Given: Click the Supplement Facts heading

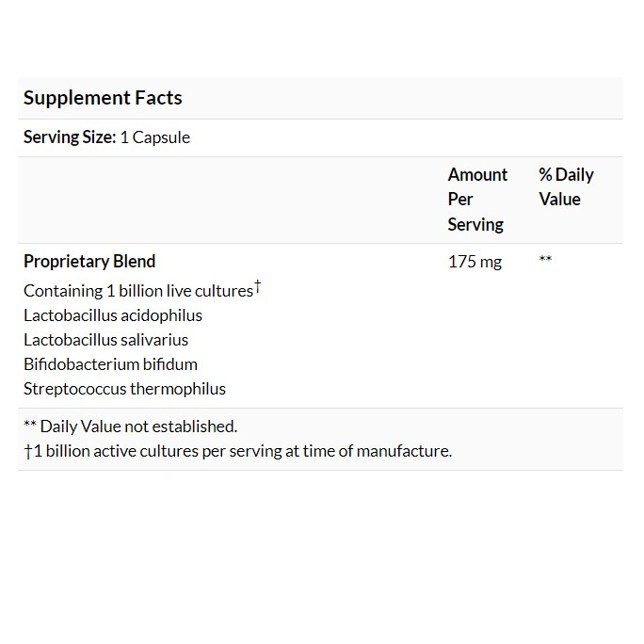Looking at the screenshot, I should (103, 98).
